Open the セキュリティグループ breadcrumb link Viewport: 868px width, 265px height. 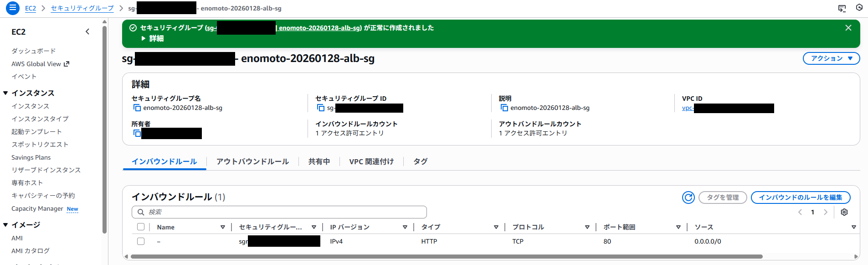82,8
